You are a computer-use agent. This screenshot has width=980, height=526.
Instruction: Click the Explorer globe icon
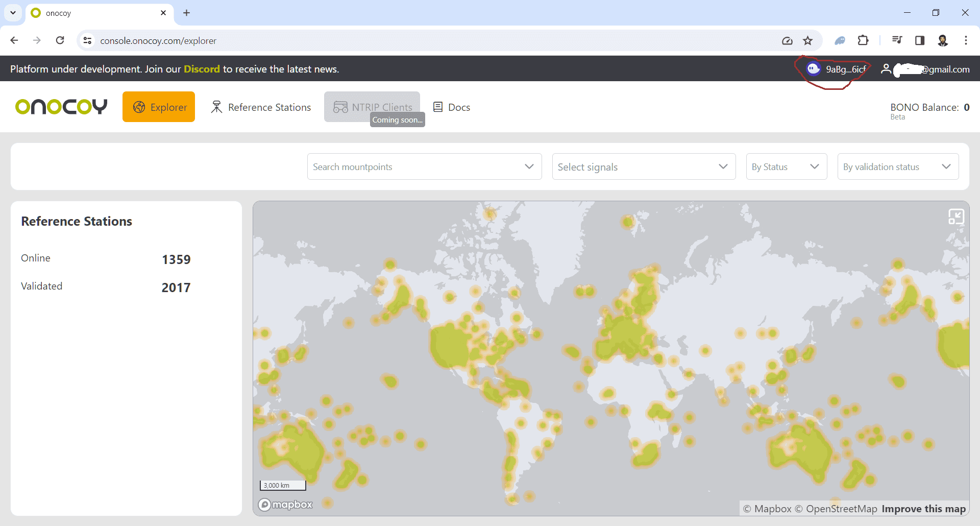pos(139,107)
